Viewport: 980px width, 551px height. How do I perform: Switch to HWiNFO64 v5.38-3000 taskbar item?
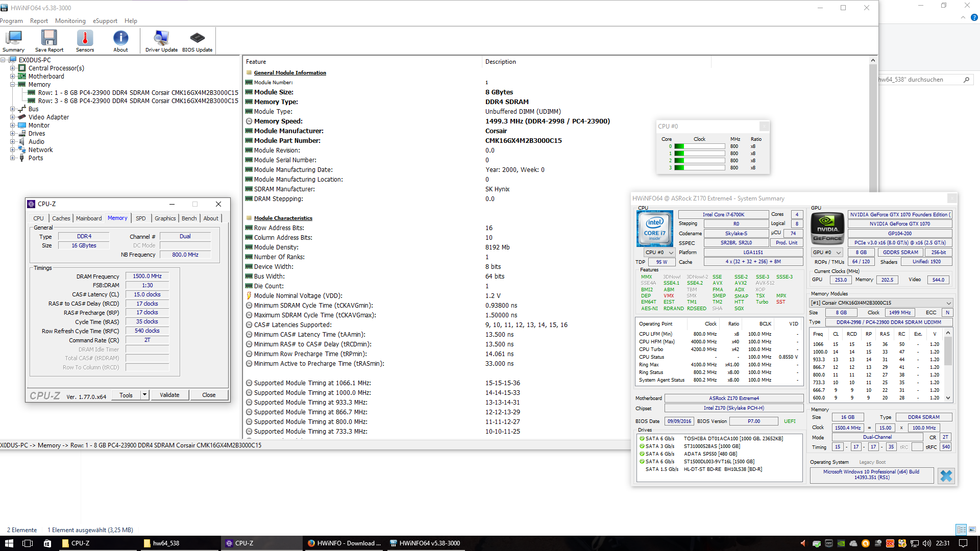click(425, 543)
